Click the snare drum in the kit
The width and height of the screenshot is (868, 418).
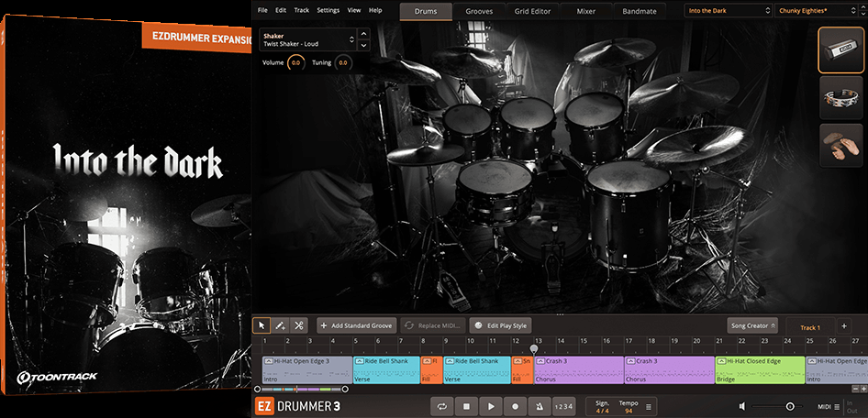click(x=495, y=191)
